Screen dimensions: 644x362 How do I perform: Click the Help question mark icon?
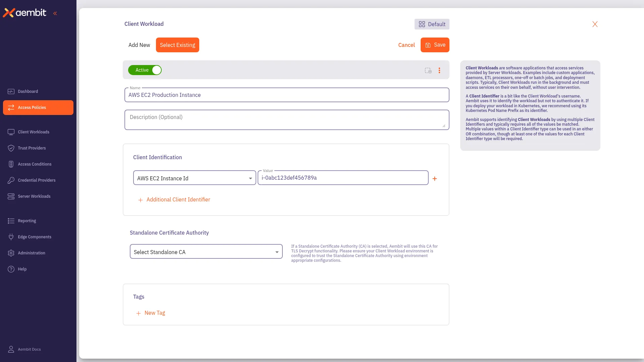coord(11,269)
